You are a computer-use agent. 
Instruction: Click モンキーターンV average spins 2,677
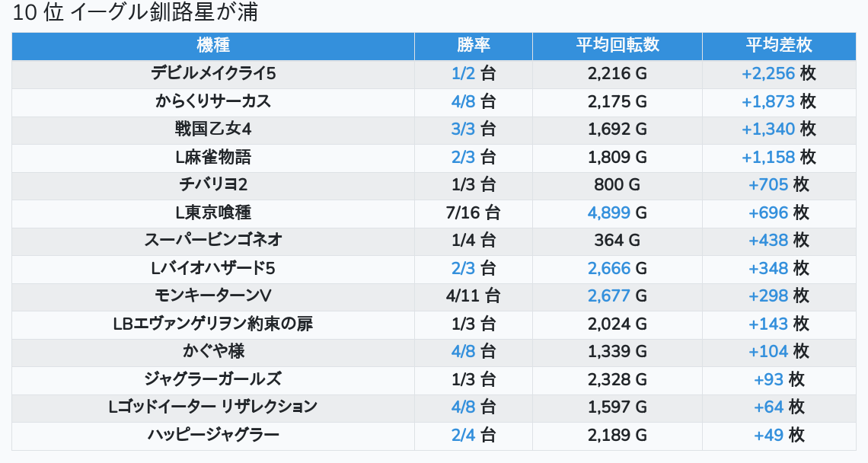point(609,295)
